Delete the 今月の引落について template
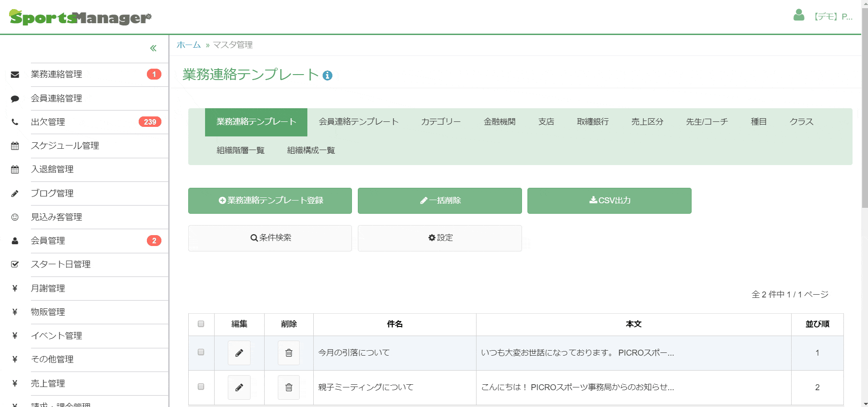This screenshot has height=407, width=868. pyautogui.click(x=289, y=353)
